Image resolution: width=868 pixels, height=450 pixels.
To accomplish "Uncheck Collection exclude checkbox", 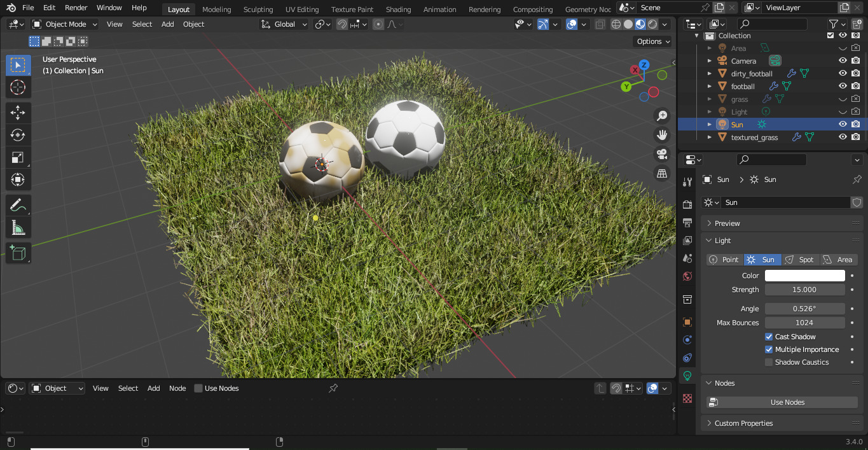I will coord(830,36).
